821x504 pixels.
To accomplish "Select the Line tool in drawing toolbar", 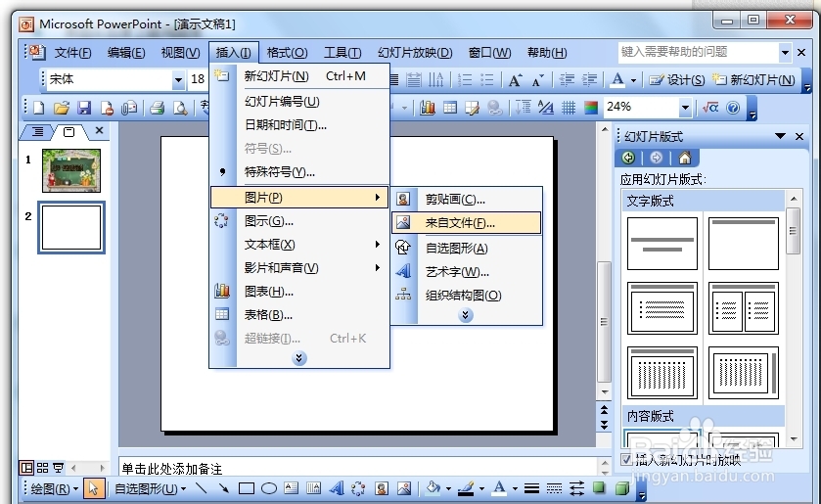I will coord(201,488).
